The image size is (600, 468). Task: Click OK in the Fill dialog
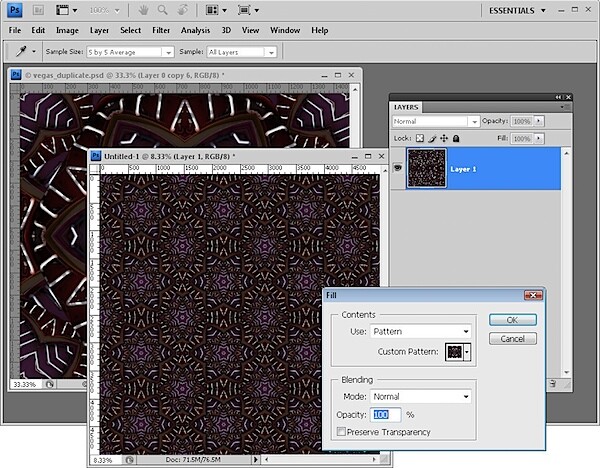(x=513, y=320)
